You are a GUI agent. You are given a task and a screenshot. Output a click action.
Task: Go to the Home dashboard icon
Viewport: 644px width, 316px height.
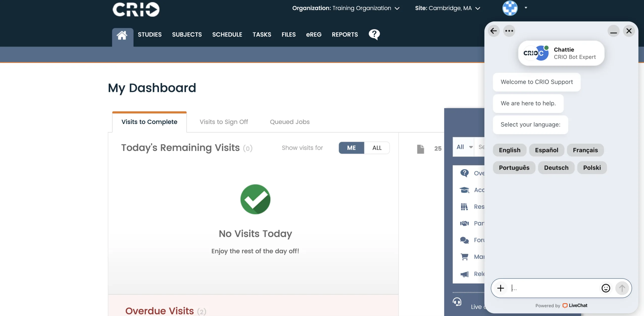(x=122, y=35)
